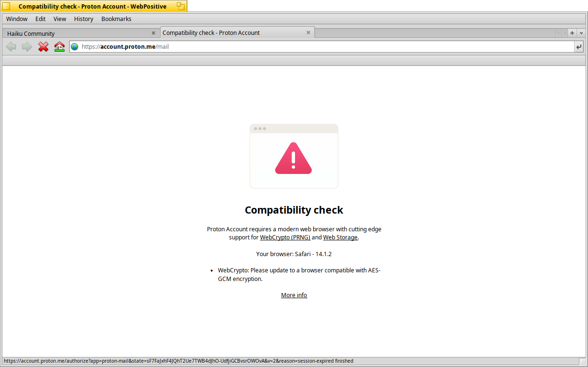Click the 'Your browser: Safari - 14.1.2' text
Screen dimensions: 588x367
[294, 254]
